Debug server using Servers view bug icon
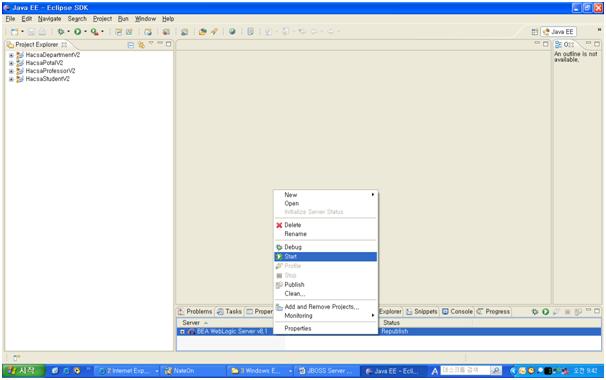This screenshot has width=606, height=380. click(x=535, y=312)
